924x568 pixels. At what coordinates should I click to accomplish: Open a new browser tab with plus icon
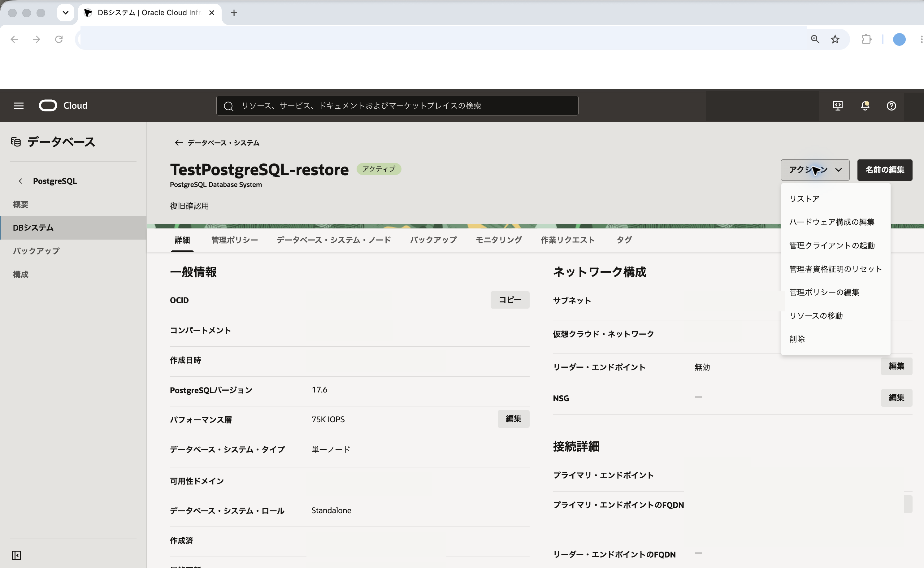pyautogui.click(x=234, y=13)
